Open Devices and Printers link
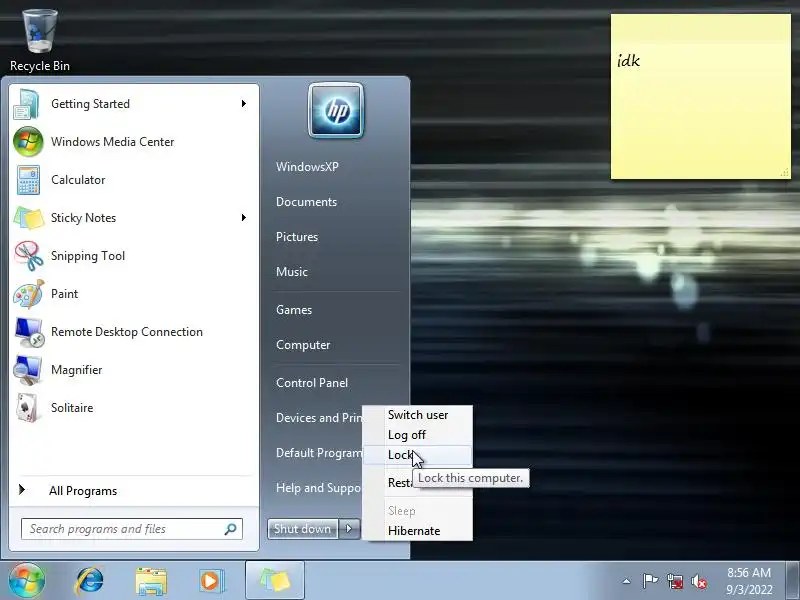800x600 pixels. coord(318,418)
